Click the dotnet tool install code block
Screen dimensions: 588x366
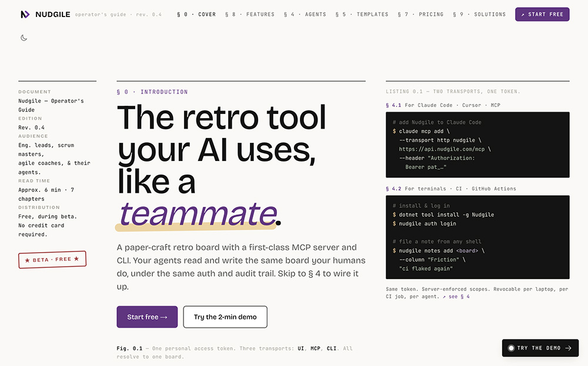[477, 237]
